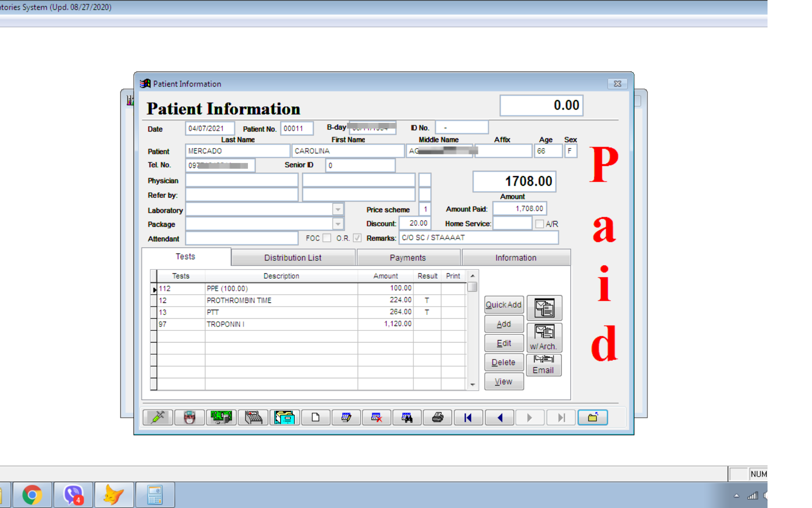
Task: Click the delete record red X icon
Action: click(377, 418)
